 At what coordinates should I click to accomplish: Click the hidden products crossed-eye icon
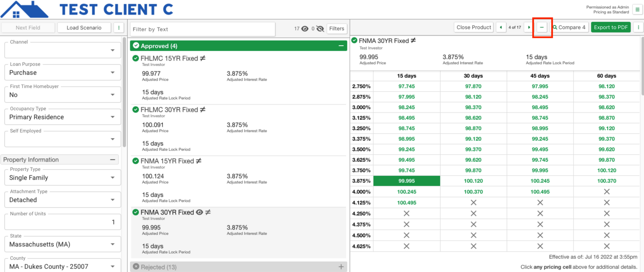(x=320, y=29)
